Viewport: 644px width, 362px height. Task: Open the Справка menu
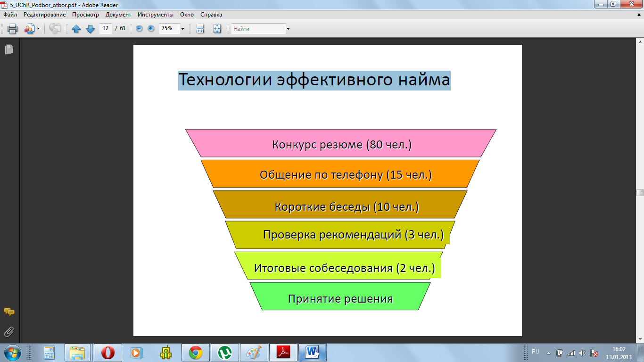pos(211,15)
